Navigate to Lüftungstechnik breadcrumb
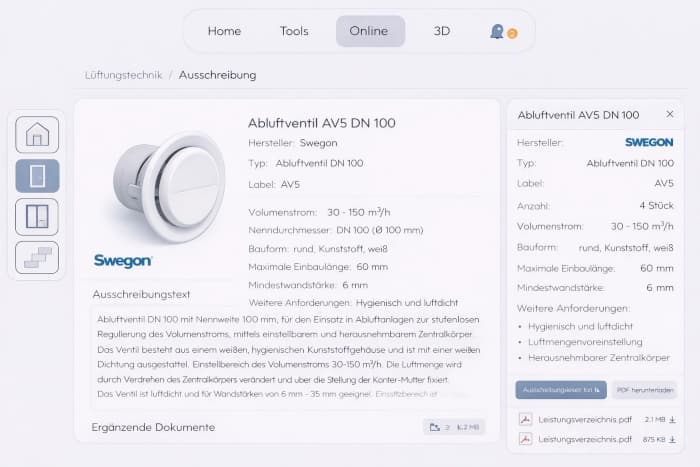This screenshot has width=700, height=467. click(x=124, y=75)
